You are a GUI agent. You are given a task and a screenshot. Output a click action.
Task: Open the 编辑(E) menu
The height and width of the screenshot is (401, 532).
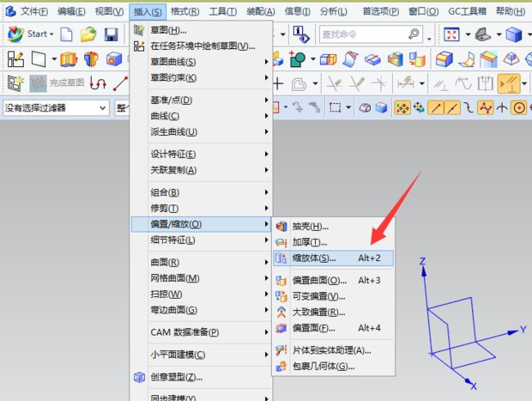coord(71,12)
